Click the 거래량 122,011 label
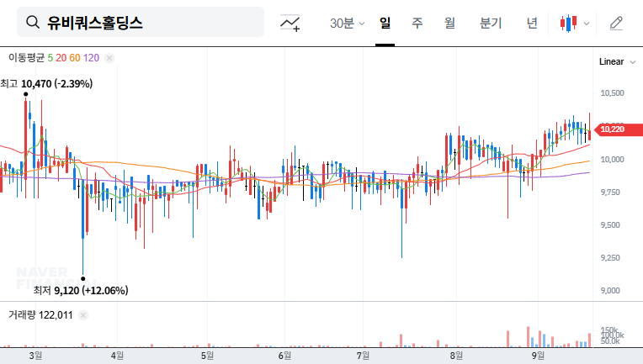The width and height of the screenshot is (643, 364). click(40, 315)
